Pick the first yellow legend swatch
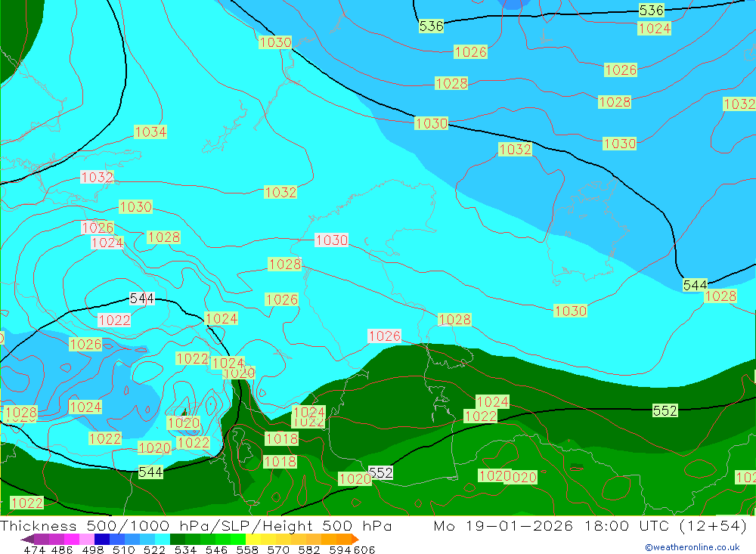756x554 pixels. point(253,539)
